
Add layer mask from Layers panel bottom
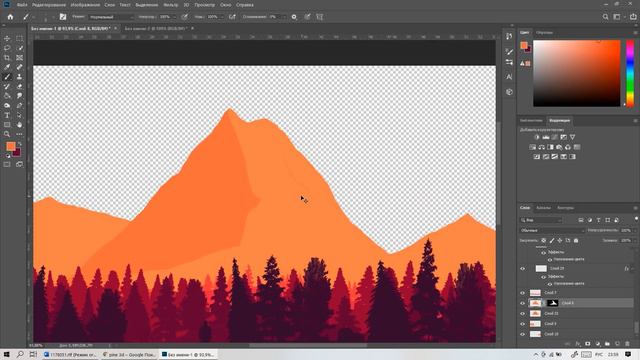(588, 344)
